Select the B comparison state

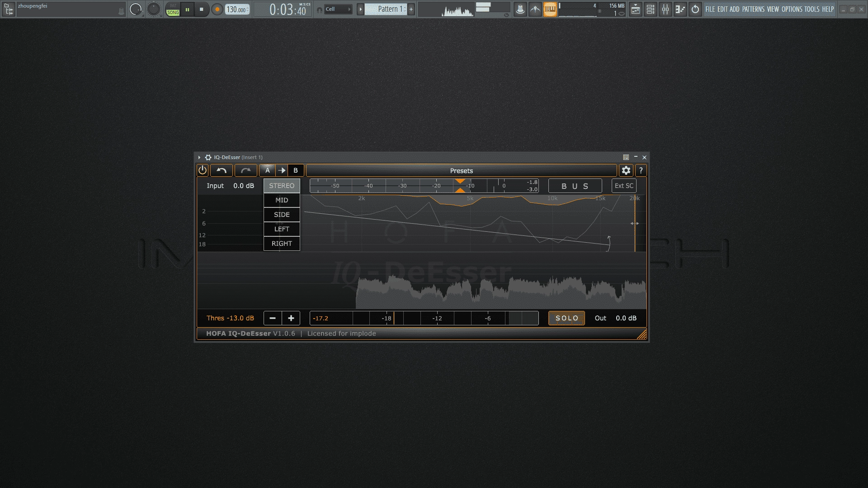tap(296, 170)
